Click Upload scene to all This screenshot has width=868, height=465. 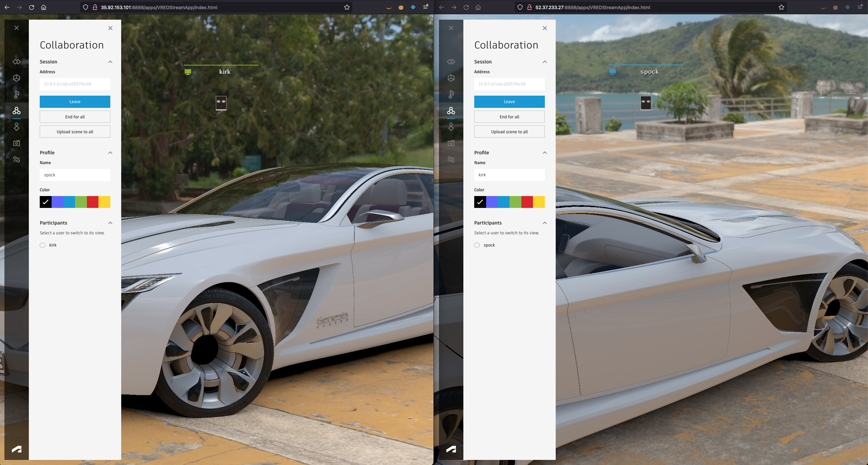75,132
